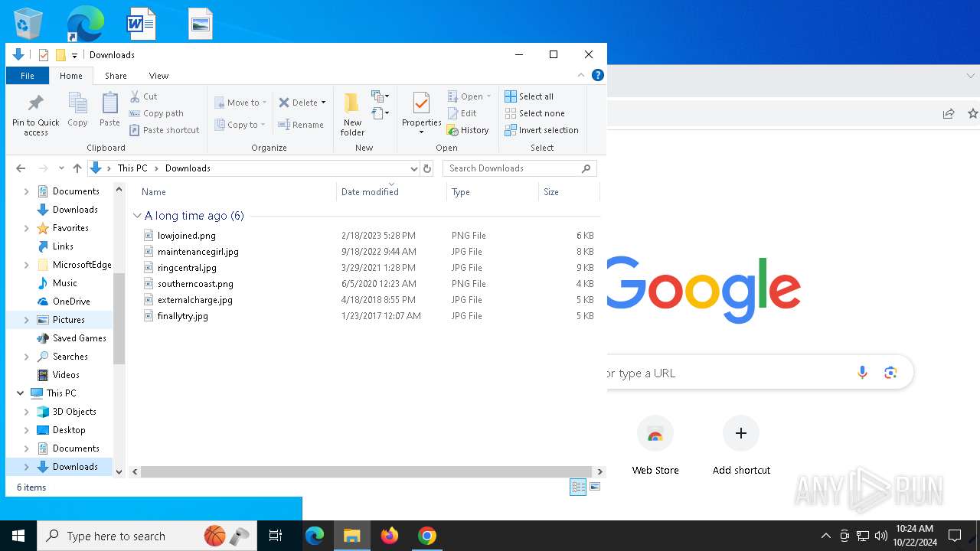This screenshot has height=551, width=980.
Task: Open Explorer Help question mark icon
Action: click(x=598, y=75)
